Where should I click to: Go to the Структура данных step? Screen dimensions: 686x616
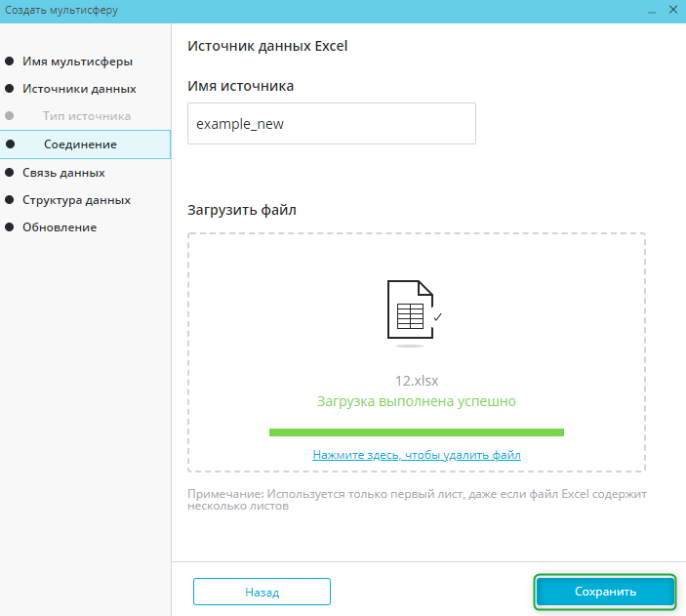76,200
